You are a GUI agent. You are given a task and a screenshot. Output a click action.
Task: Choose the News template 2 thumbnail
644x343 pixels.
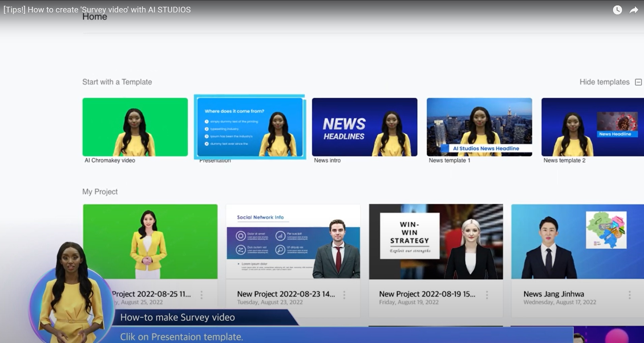click(x=592, y=127)
